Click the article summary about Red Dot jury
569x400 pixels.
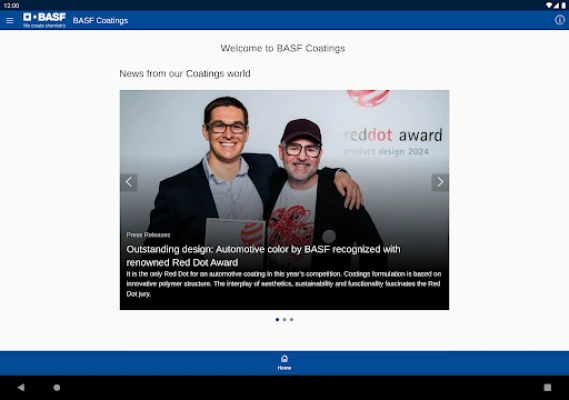coord(284,283)
